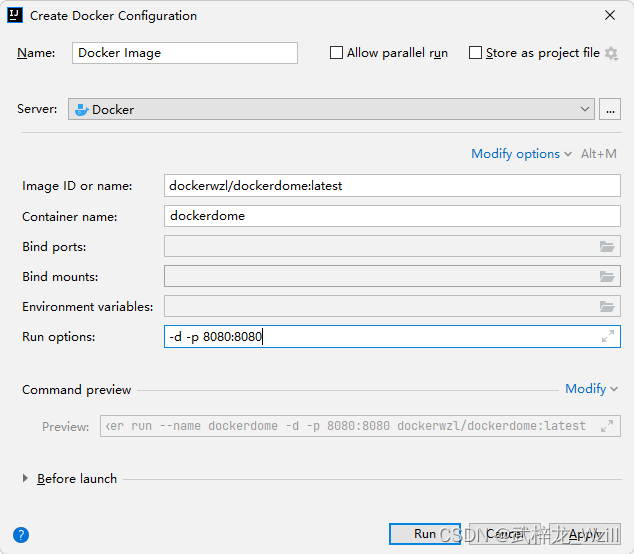Click the Command preview heading text
Screen dimensions: 634x554
(x=76, y=390)
